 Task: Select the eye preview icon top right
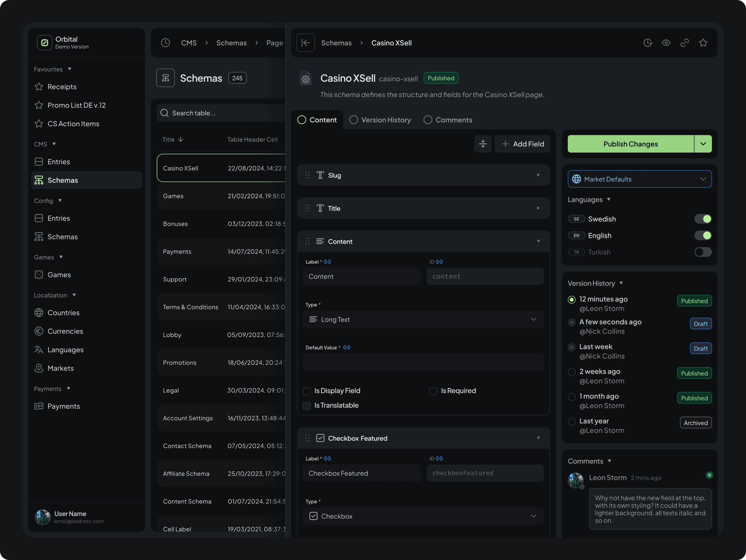(x=666, y=43)
